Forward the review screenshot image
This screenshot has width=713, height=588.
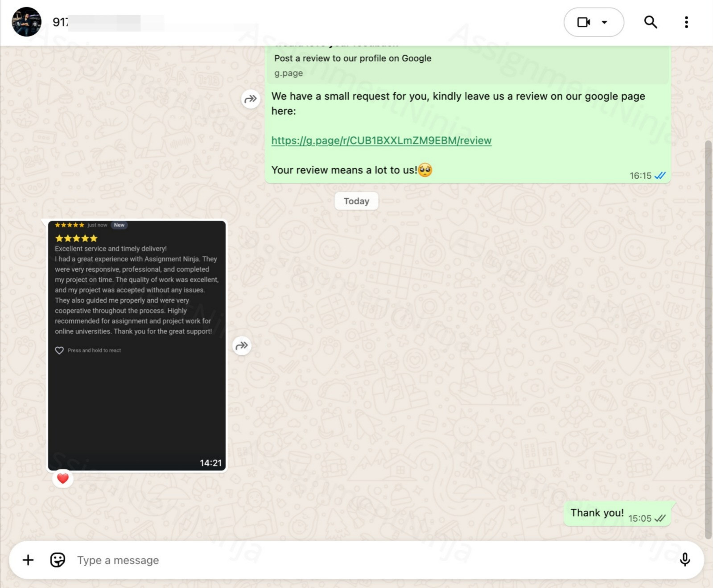(242, 345)
